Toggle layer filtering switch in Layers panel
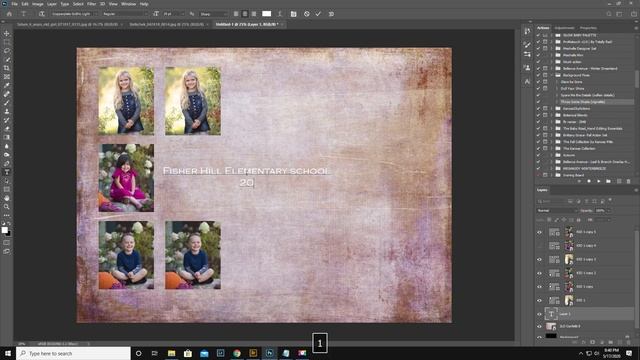 pos(610,200)
